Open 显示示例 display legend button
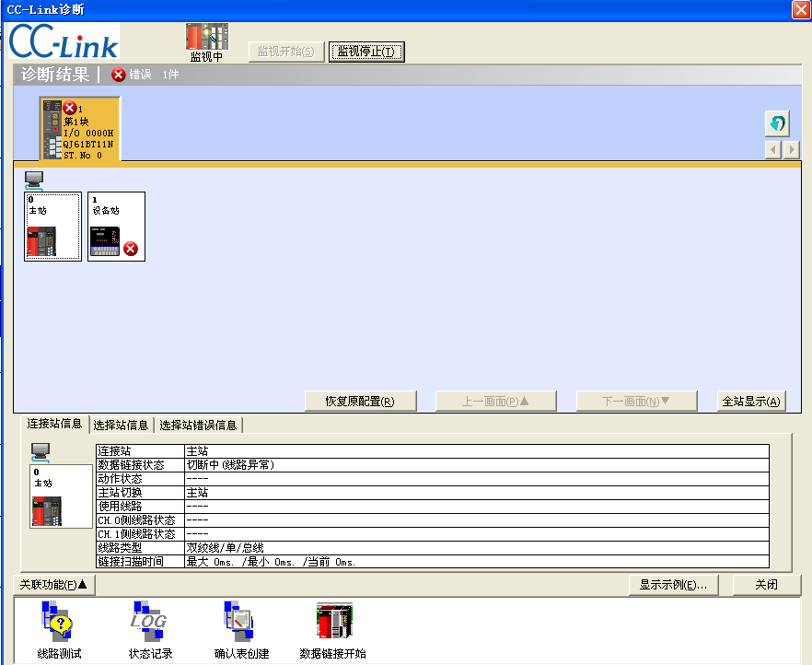The image size is (812, 665). 673,585
